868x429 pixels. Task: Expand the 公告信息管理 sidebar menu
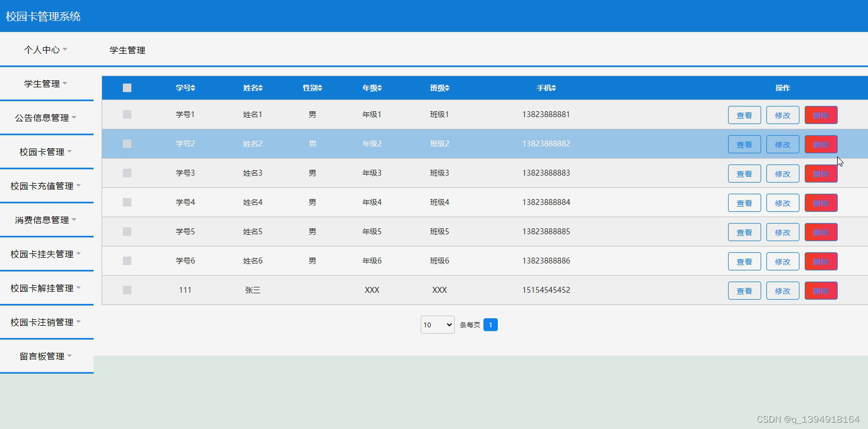47,118
